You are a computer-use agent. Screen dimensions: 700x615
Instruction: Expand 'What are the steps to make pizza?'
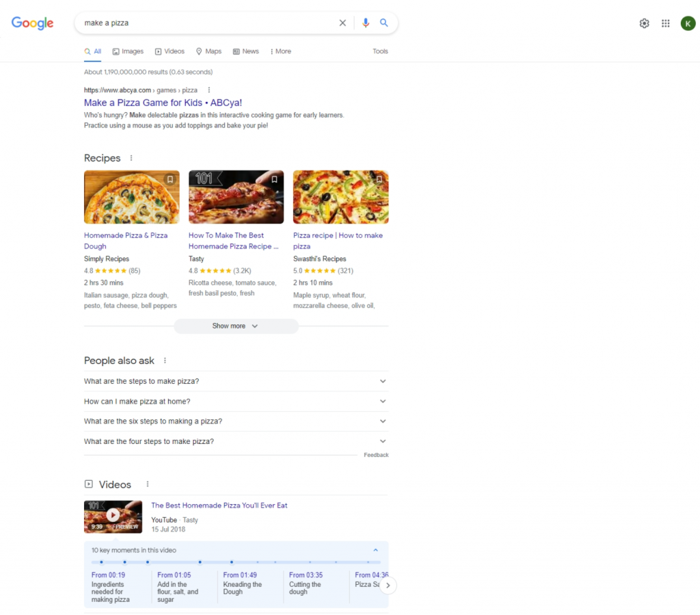[x=236, y=382]
